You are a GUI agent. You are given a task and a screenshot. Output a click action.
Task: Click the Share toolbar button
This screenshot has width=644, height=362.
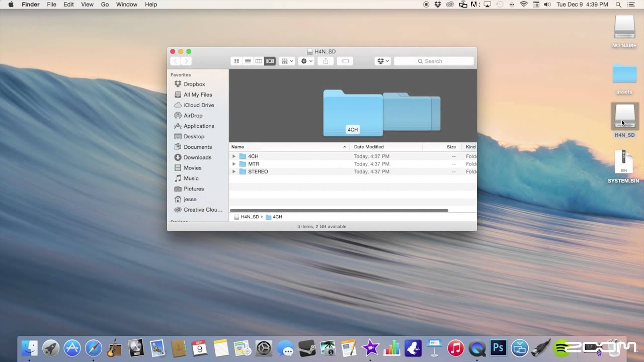pos(326,61)
